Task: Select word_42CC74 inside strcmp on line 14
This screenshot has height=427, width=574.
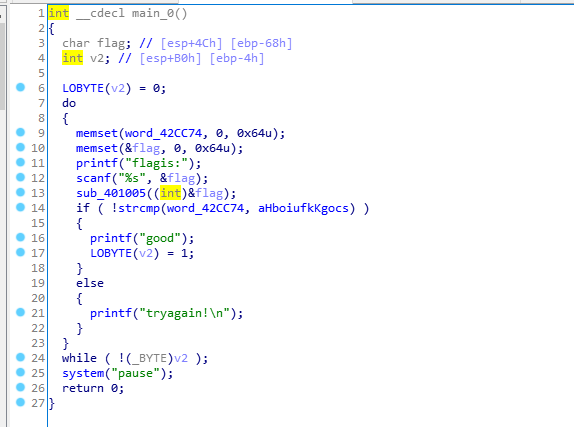Action: point(205,208)
